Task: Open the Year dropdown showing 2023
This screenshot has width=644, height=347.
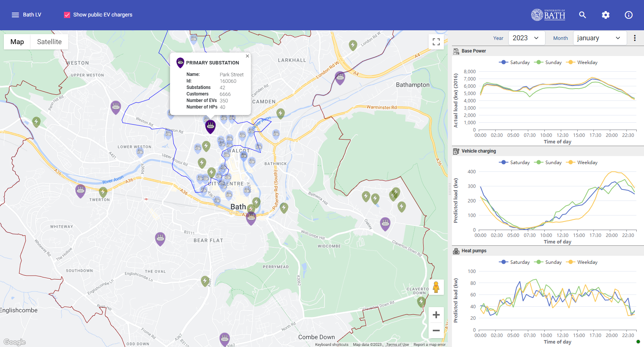Action: [x=526, y=38]
